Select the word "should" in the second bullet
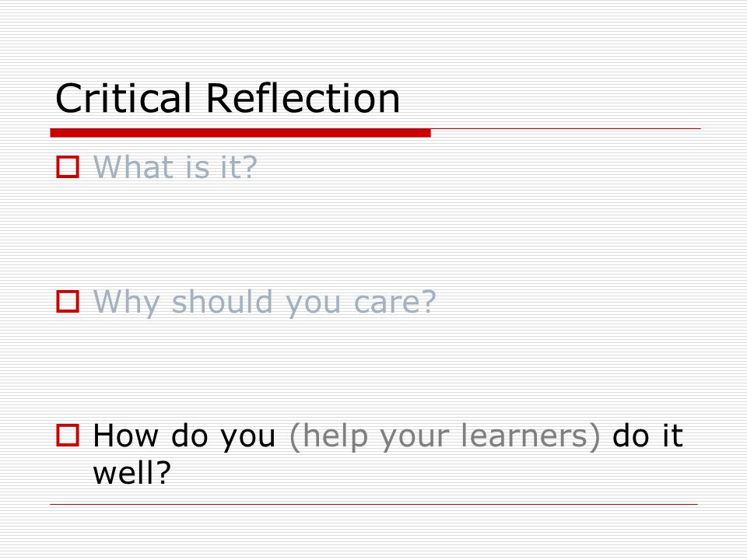747x560 pixels. coord(222,302)
